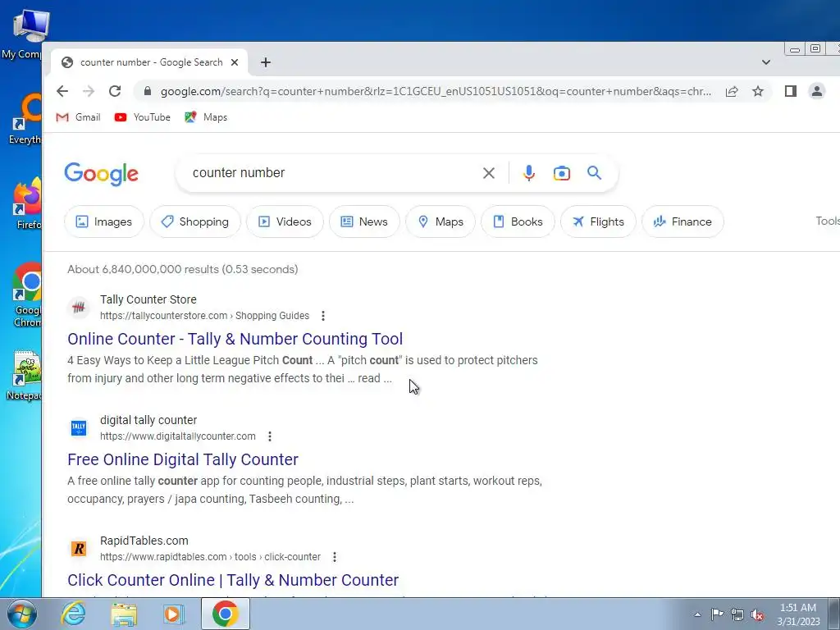The width and height of the screenshot is (840, 630).
Task: Open network tray icon
Action: coord(737,614)
